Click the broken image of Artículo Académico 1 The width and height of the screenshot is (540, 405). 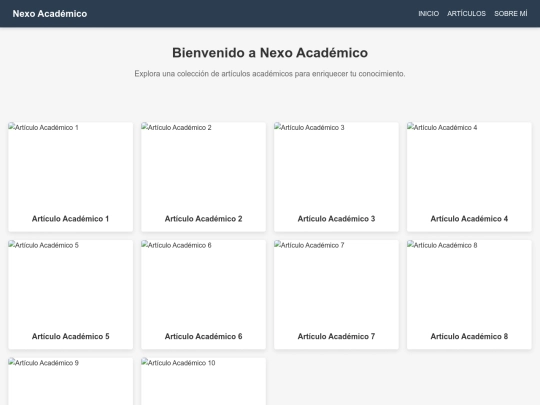click(71, 164)
